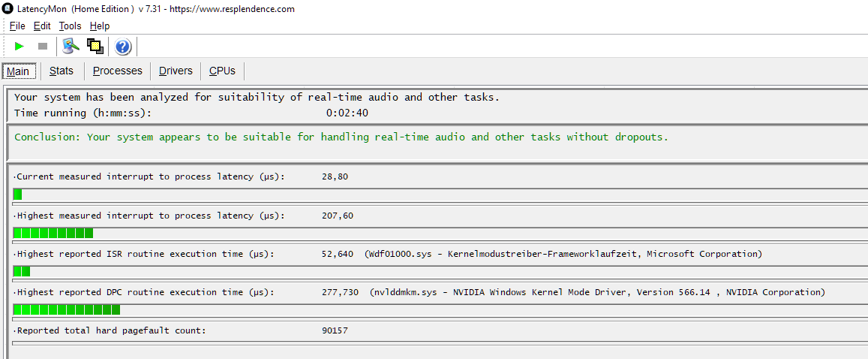This screenshot has width=868, height=359.
Task: Click the highest ISR execution time bar
Action: 22,271
